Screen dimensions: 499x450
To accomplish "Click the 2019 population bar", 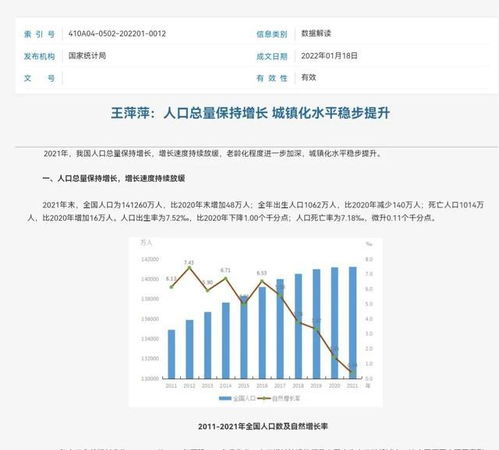I will [x=316, y=324].
